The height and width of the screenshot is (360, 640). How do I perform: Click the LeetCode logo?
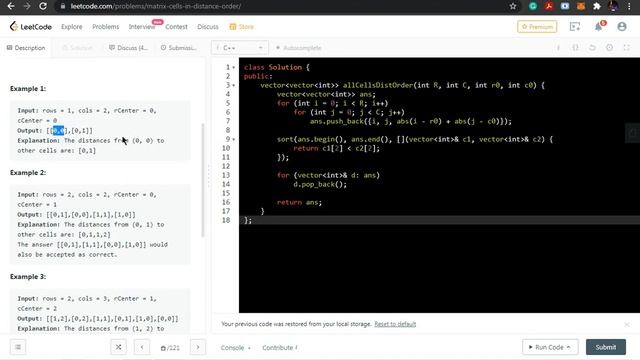tap(31, 27)
